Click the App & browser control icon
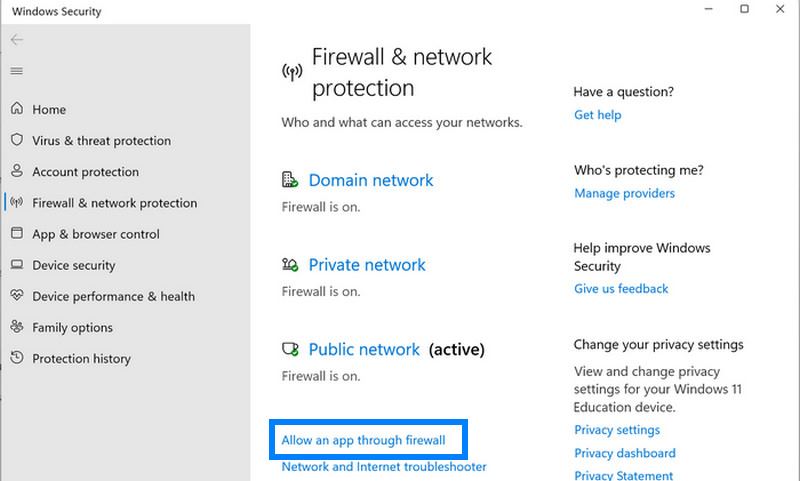Image resolution: width=800 pixels, height=481 pixels. [x=17, y=234]
